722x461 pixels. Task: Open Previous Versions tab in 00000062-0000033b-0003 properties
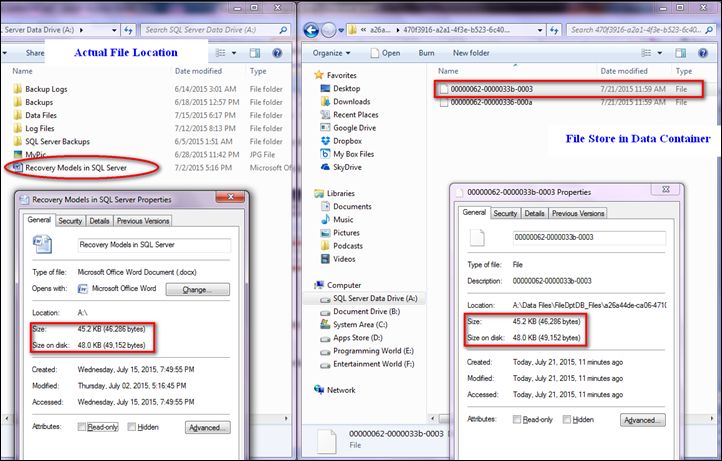(x=578, y=213)
